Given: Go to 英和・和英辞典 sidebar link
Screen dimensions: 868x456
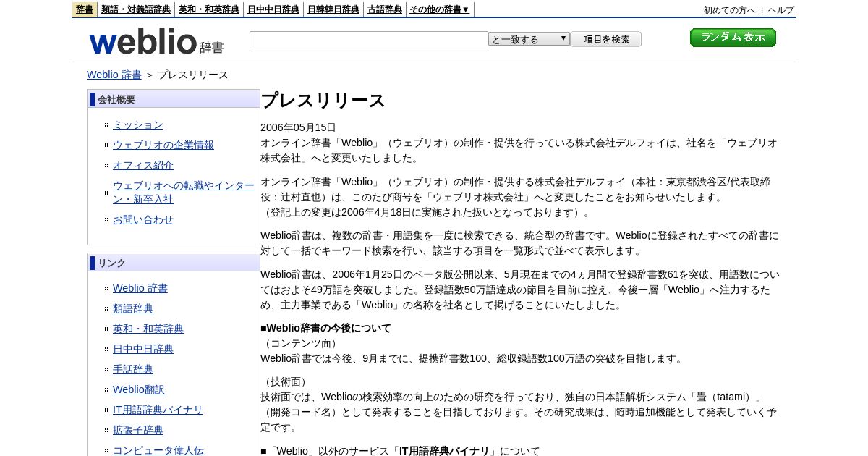Looking at the screenshot, I should (x=148, y=329).
